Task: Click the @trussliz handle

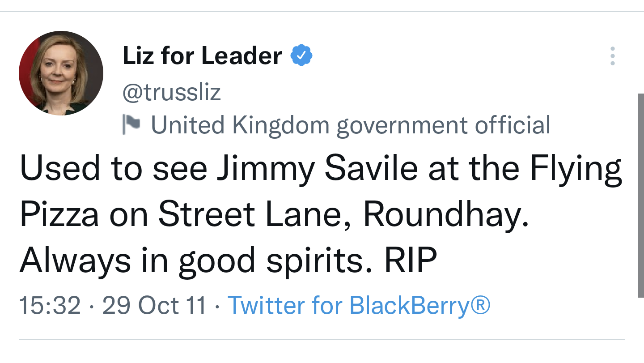Action: click(172, 92)
